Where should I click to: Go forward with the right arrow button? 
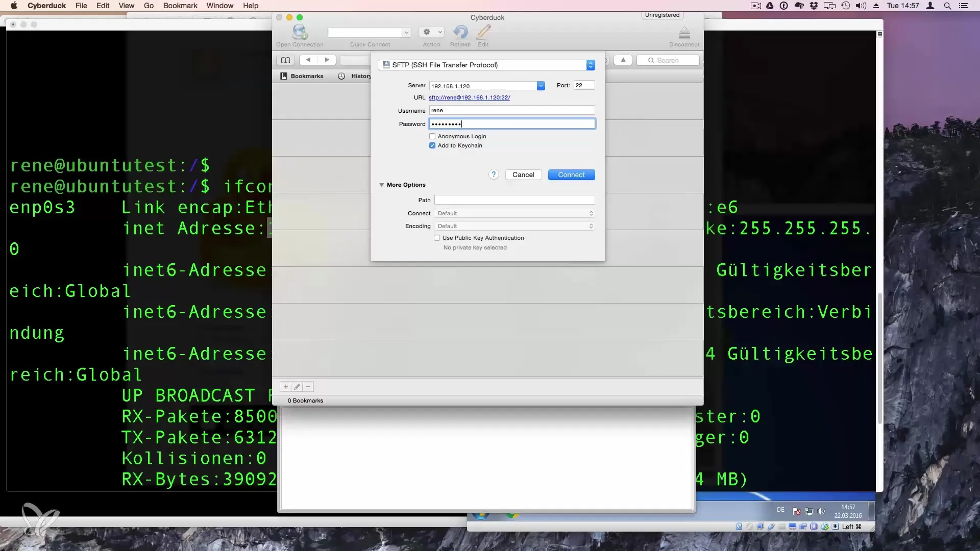tap(327, 60)
